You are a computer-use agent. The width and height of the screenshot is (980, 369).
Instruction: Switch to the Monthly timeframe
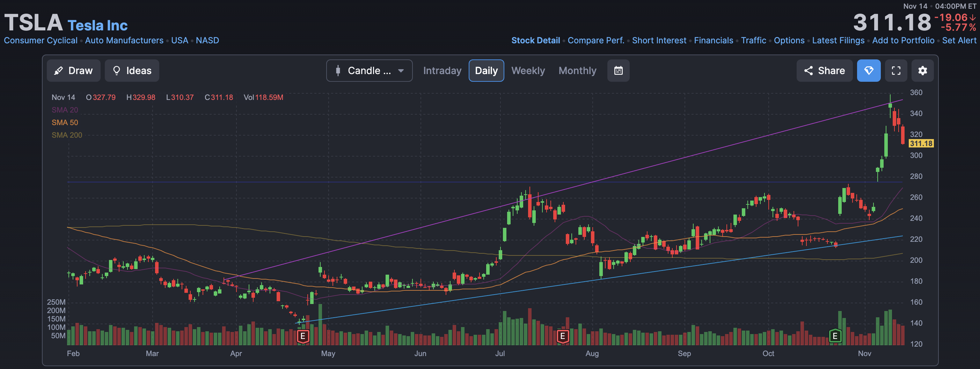[577, 71]
